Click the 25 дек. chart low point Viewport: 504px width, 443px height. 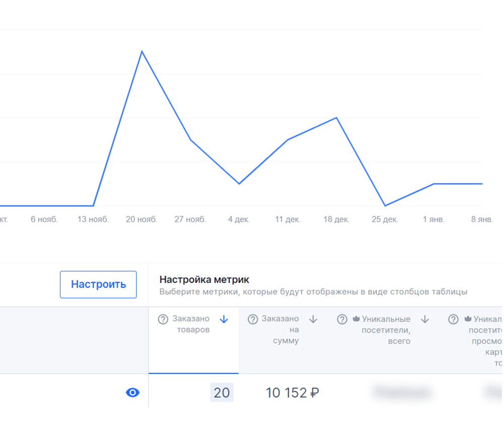385,205
